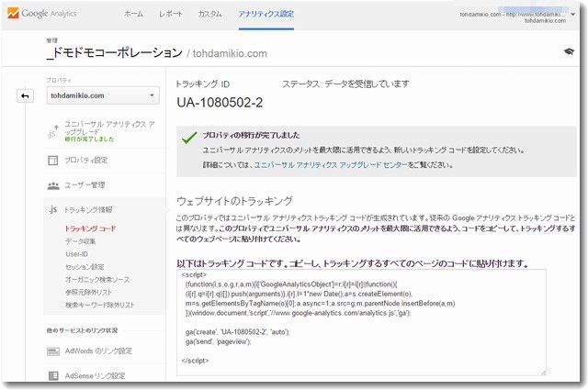Click the ドモドモコーポレーション account name
The height and width of the screenshot is (390, 588).
[x=114, y=52]
